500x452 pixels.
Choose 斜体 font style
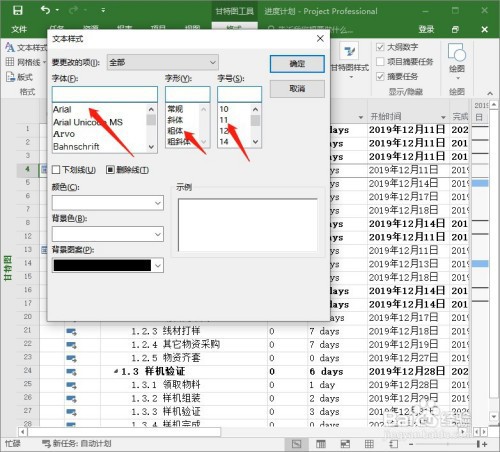coord(175,120)
